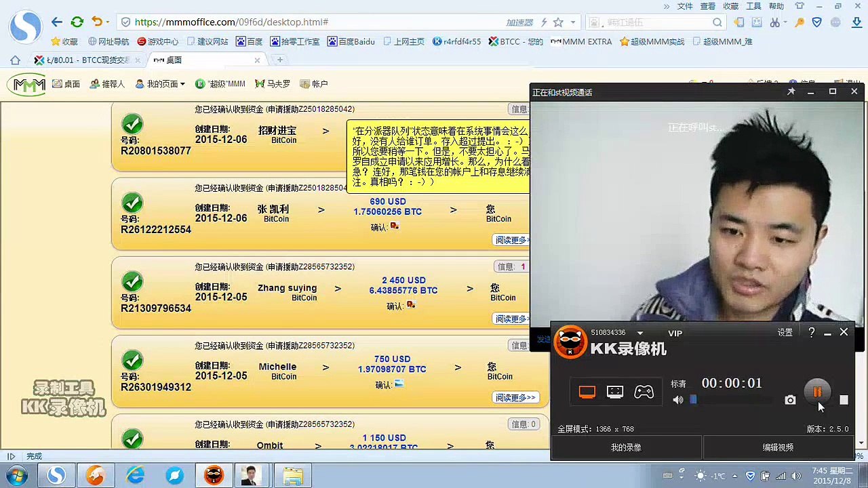Select the 桌面 browser tab
The image size is (868, 488).
coord(205,60)
